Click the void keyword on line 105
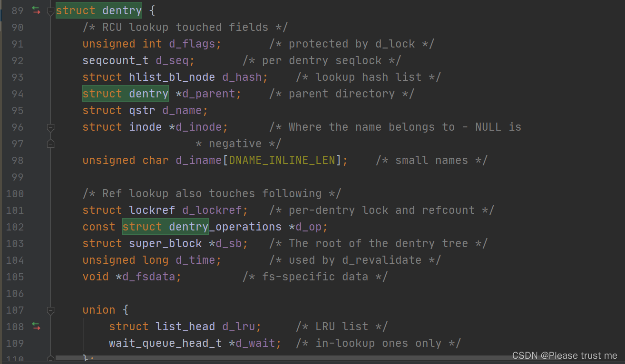Image resolution: width=625 pixels, height=364 pixels. [96, 277]
